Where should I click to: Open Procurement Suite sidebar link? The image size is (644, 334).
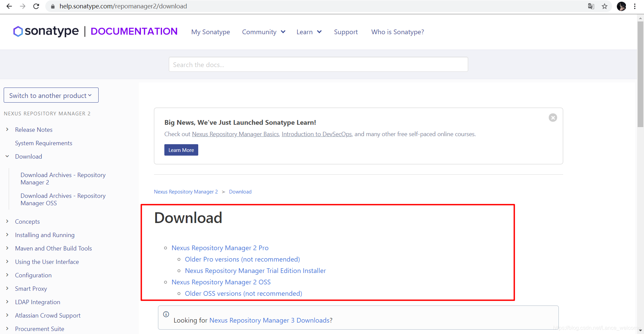40,329
